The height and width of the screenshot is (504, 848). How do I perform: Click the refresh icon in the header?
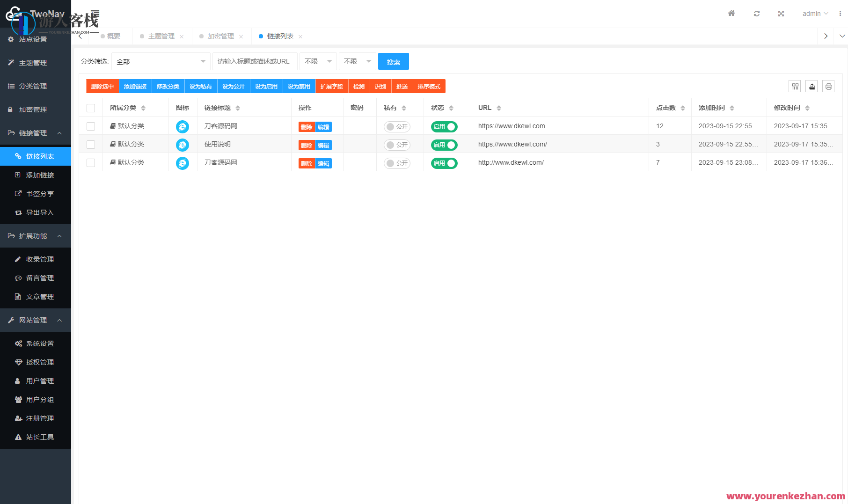(756, 14)
